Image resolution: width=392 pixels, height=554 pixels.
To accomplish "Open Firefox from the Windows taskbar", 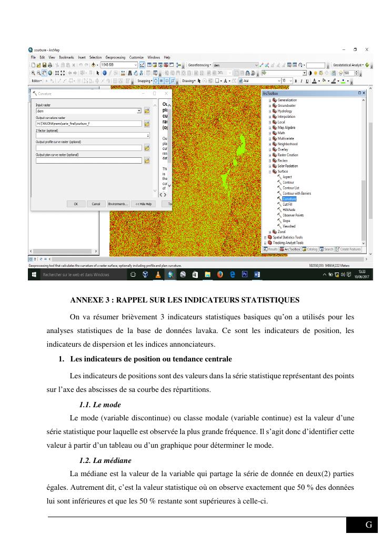I will click(x=219, y=274).
